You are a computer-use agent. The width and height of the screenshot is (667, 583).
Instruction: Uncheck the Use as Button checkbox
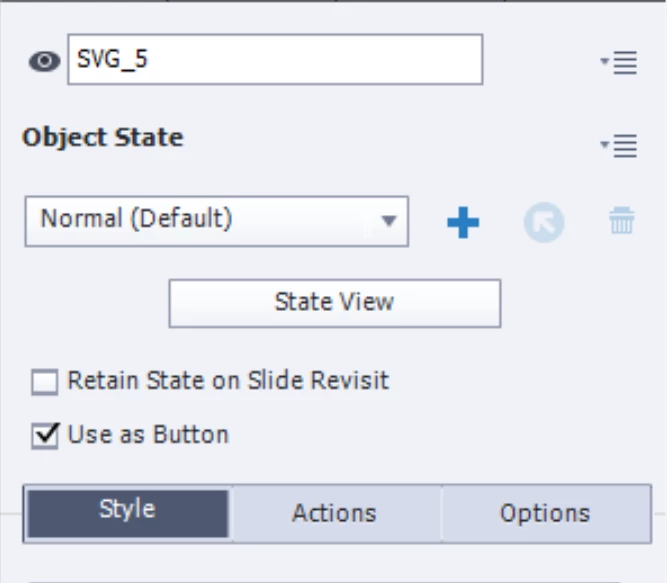45,435
